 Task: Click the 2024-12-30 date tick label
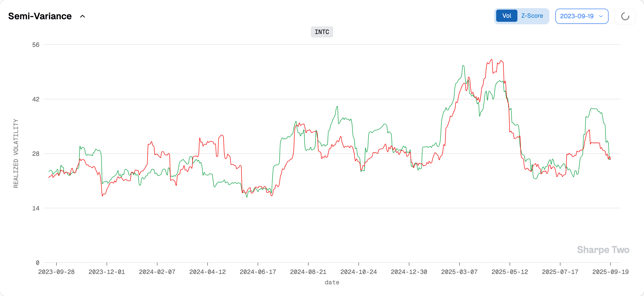[x=409, y=272]
